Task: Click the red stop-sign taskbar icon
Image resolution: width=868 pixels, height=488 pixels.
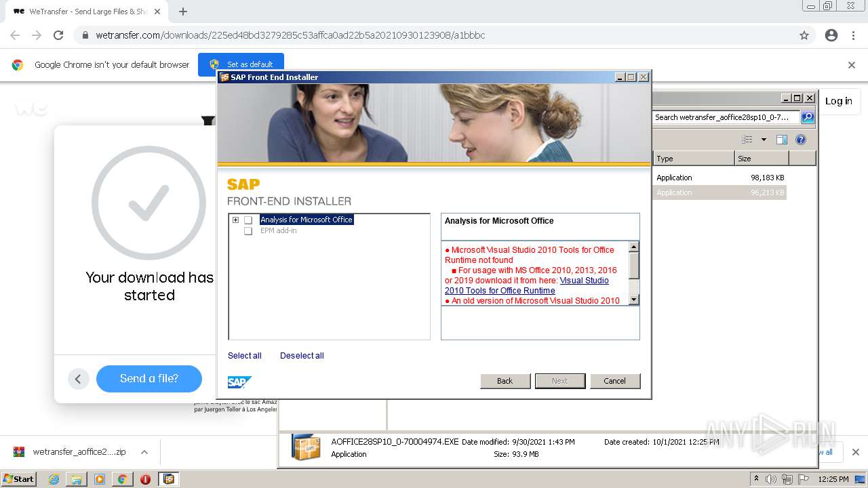Action: tap(145, 479)
